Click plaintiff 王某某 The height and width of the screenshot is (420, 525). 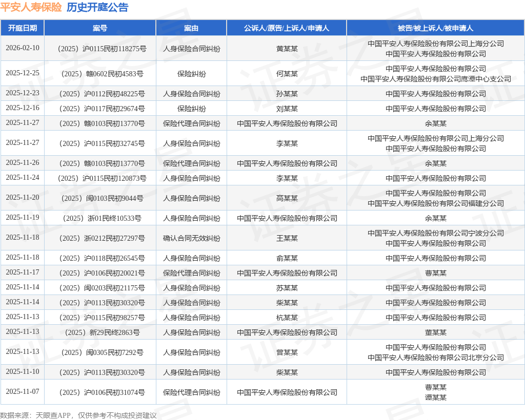287,238
